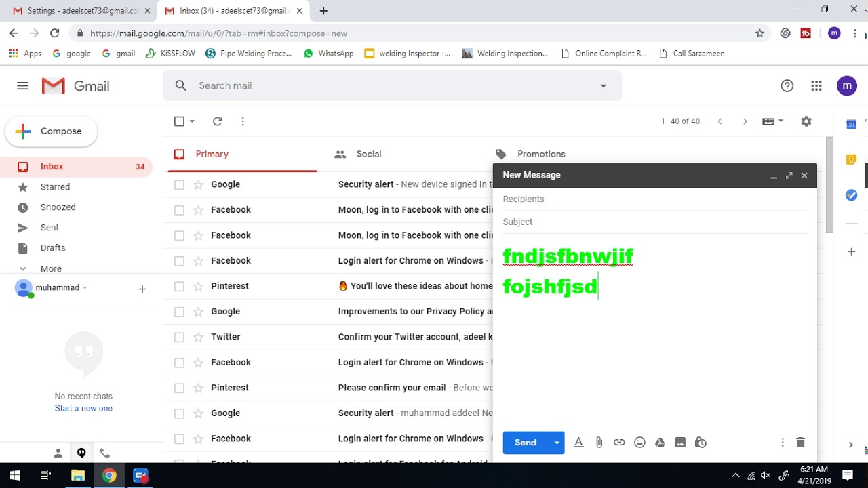Open the More send options dropdown
This screenshot has height=488, width=868.
click(x=557, y=443)
